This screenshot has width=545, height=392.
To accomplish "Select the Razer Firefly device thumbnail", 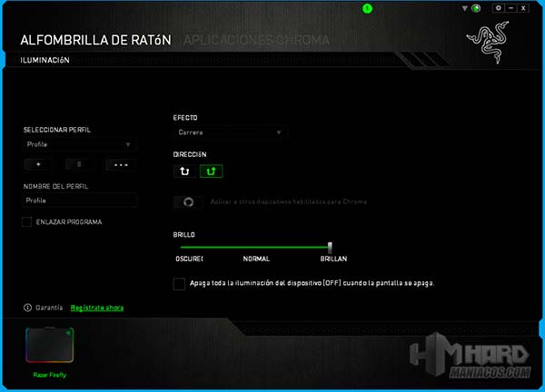I will click(49, 345).
